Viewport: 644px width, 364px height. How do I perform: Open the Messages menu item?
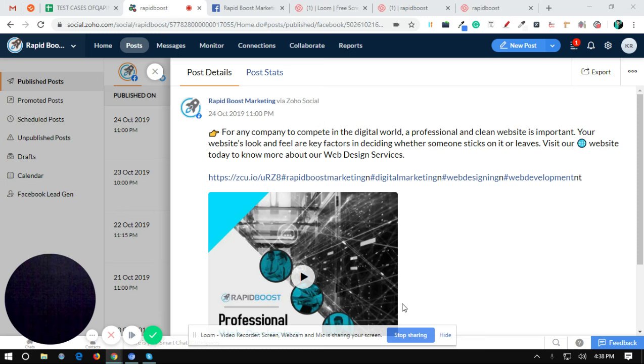click(x=171, y=45)
